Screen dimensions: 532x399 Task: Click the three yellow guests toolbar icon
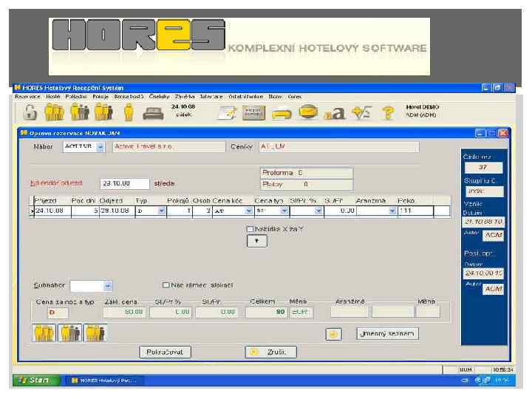pyautogui.click(x=54, y=112)
